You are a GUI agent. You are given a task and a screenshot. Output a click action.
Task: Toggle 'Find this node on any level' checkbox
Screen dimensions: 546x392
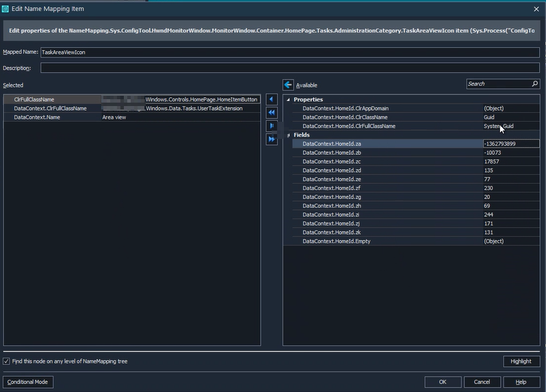point(7,361)
